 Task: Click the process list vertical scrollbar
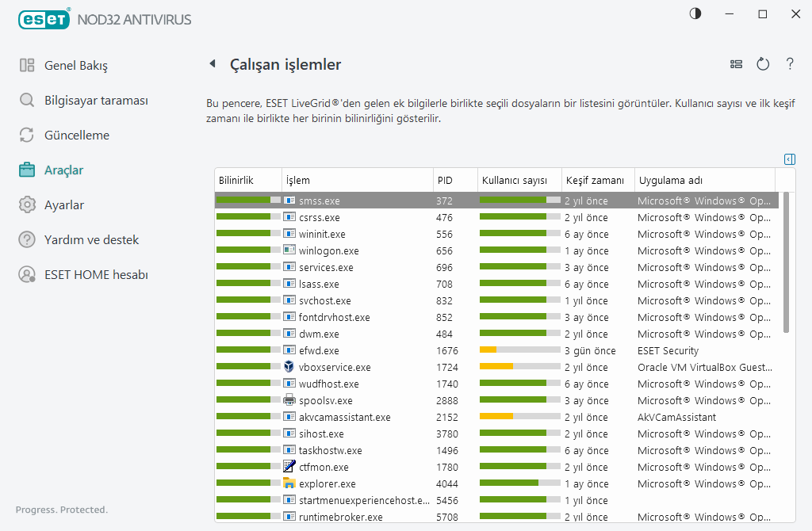(786, 269)
